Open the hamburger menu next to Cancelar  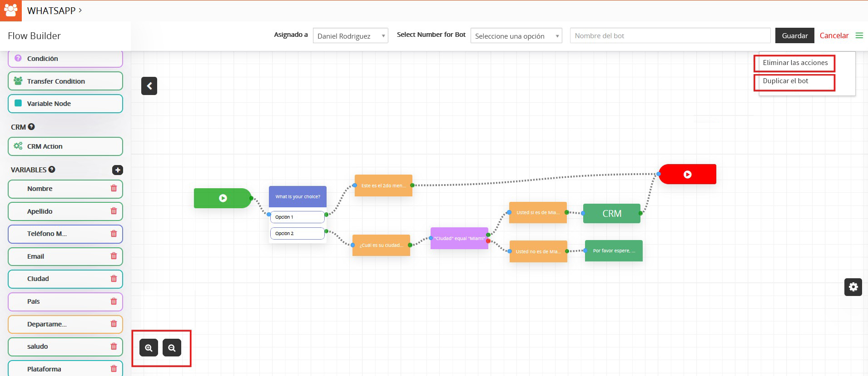[x=859, y=35]
